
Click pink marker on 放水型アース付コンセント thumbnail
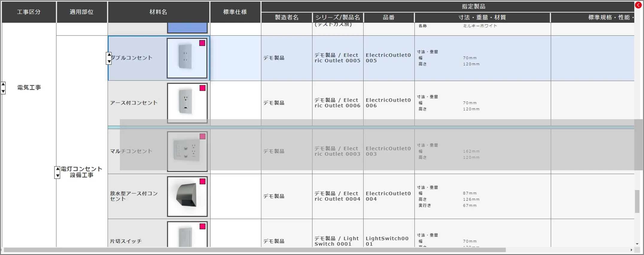tap(203, 181)
